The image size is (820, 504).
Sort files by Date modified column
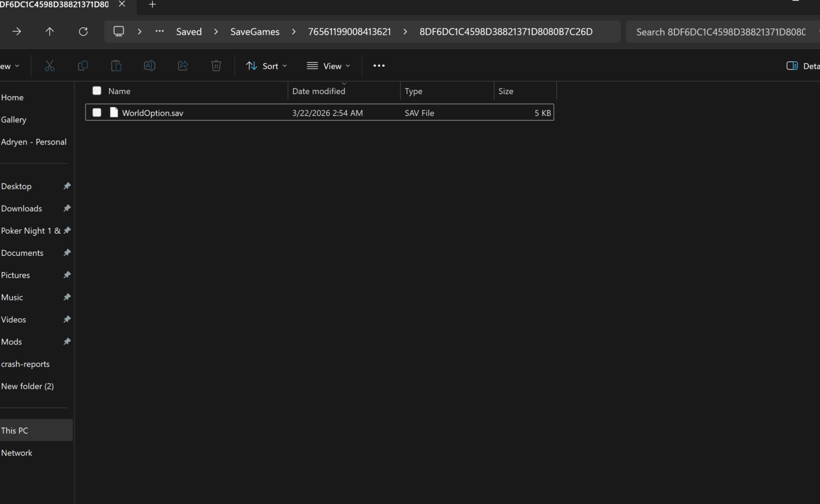[x=319, y=91]
